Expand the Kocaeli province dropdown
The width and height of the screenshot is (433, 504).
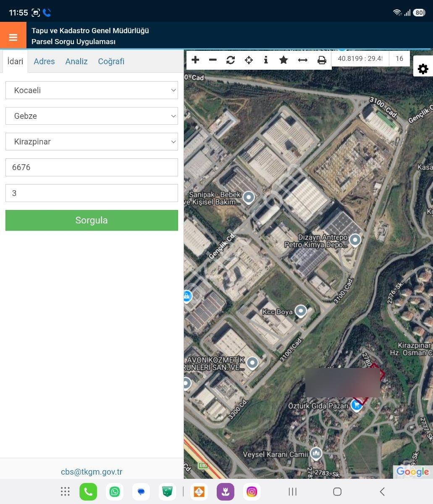click(92, 90)
